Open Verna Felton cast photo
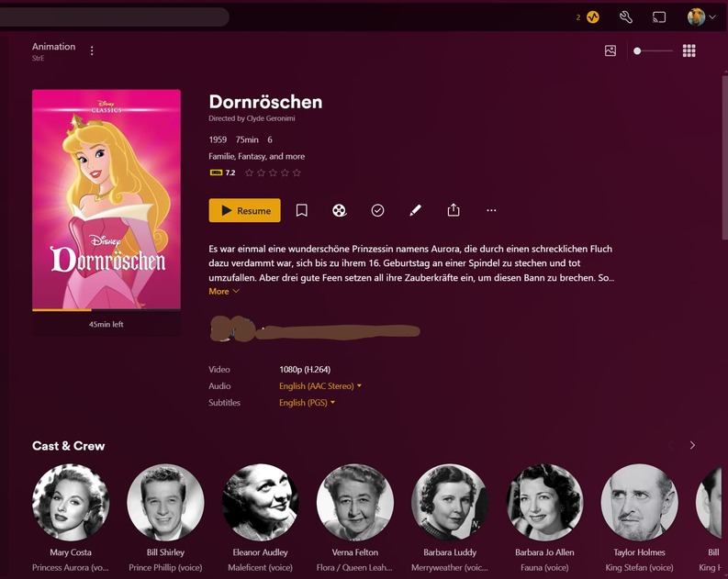 point(355,503)
